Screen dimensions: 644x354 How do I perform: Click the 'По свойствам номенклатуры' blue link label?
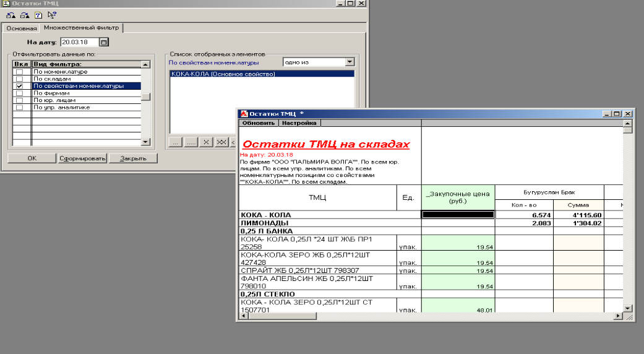pos(213,63)
